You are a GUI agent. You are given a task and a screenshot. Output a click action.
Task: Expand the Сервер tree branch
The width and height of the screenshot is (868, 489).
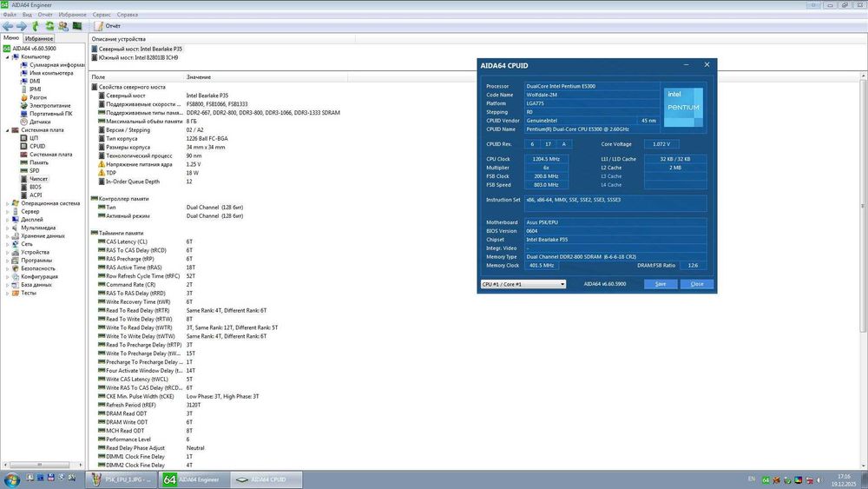(8, 212)
